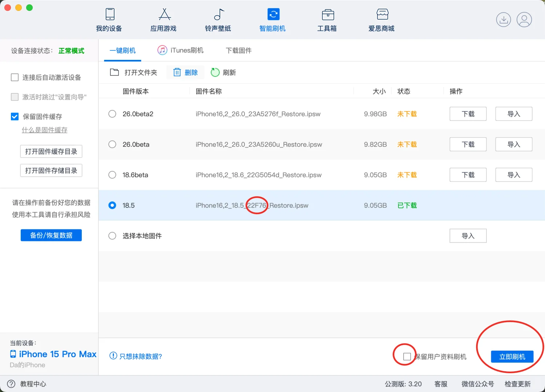Image resolution: width=545 pixels, height=392 pixels.
Task: Click the 立即刷机 button
Action: click(512, 356)
